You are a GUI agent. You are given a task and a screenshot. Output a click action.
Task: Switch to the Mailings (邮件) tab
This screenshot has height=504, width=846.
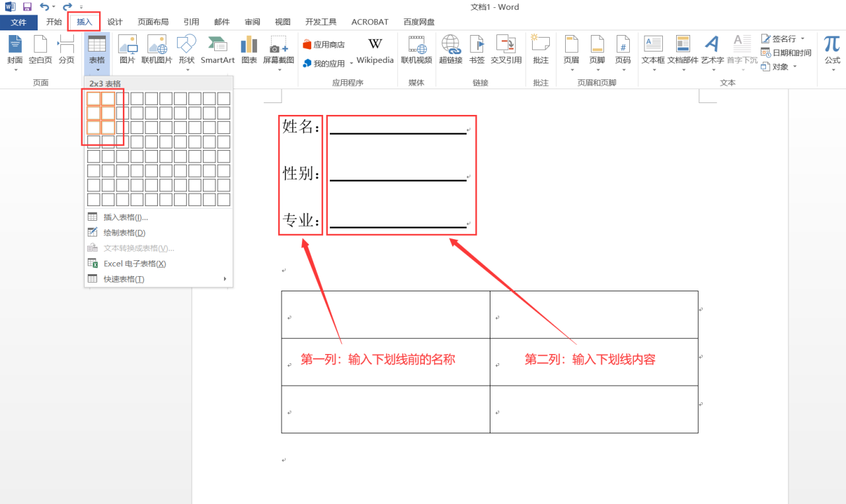[x=222, y=22]
